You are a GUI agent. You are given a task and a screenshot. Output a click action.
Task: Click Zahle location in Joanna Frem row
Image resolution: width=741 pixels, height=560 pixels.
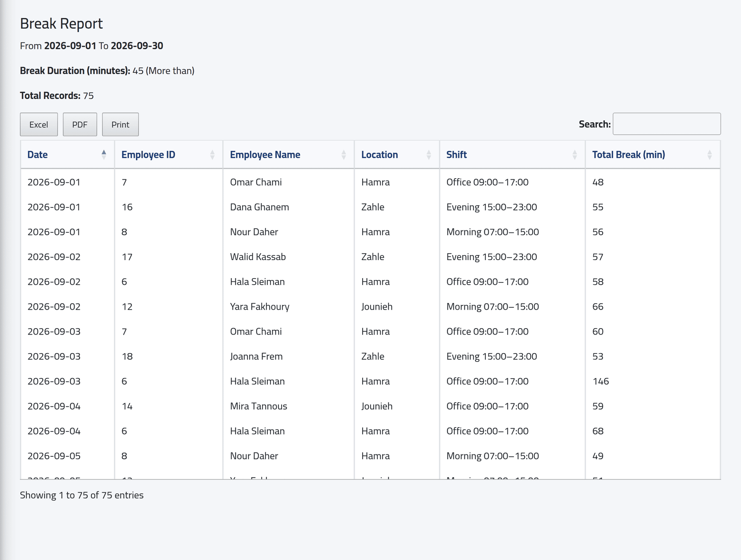pyautogui.click(x=373, y=356)
